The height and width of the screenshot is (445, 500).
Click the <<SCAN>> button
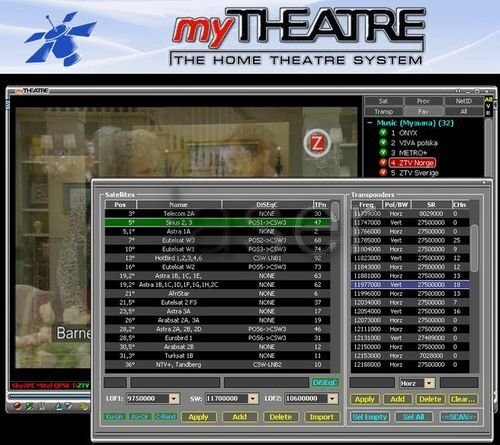click(x=459, y=417)
